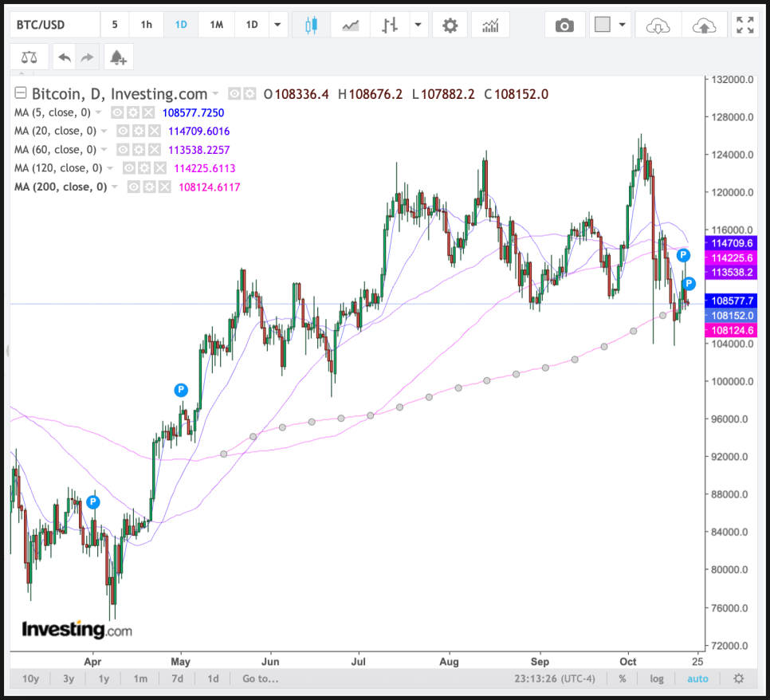Switch to the area chart style icon
Screen dimensions: 770x700
point(351,25)
